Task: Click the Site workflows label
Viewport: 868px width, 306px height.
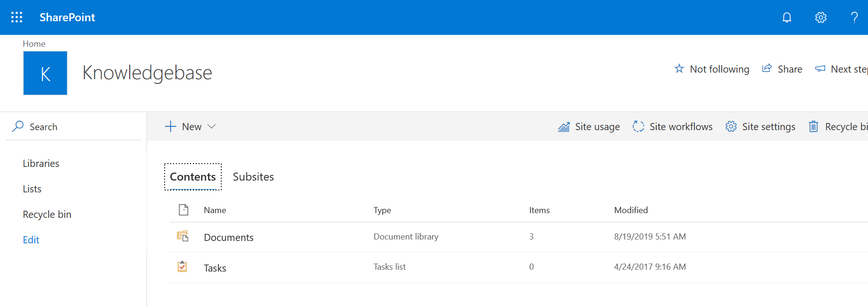Action: (x=681, y=127)
